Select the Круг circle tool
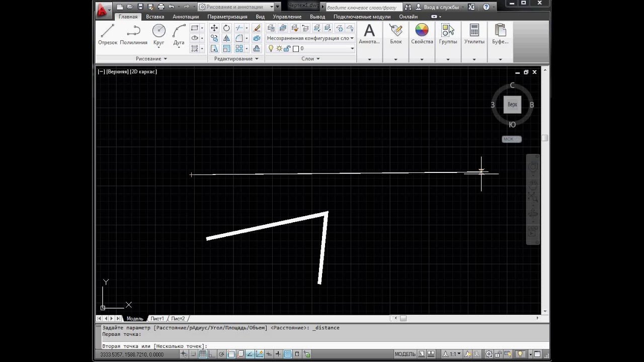This screenshot has height=362, width=644. point(159,35)
